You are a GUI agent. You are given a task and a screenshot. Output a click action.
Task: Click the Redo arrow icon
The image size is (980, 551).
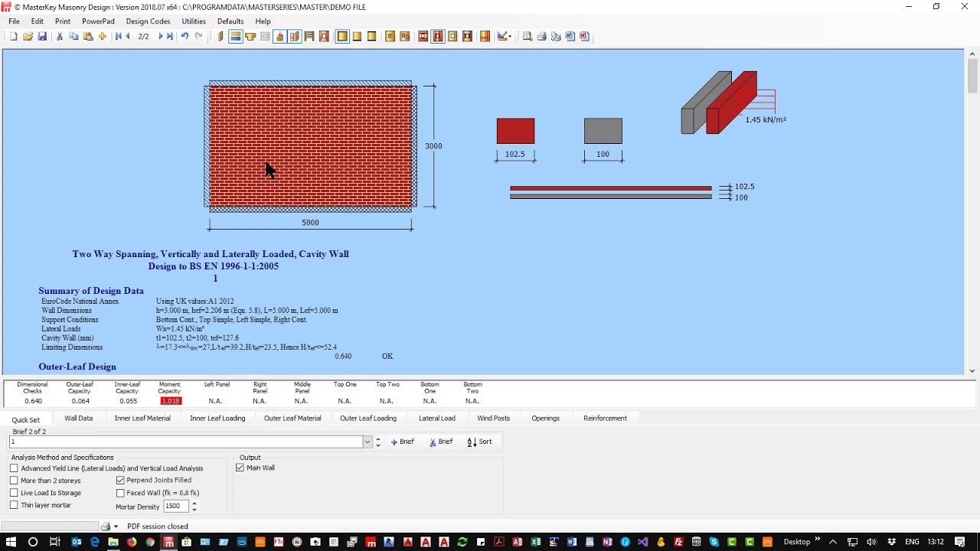[x=199, y=36]
